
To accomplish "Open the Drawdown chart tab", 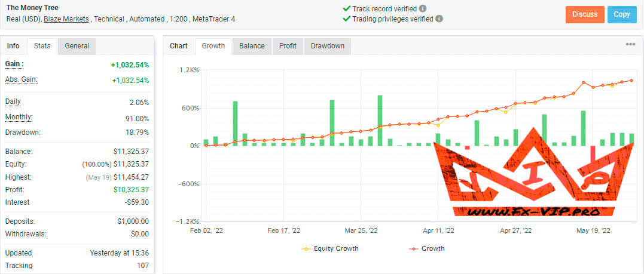I will pyautogui.click(x=327, y=46).
